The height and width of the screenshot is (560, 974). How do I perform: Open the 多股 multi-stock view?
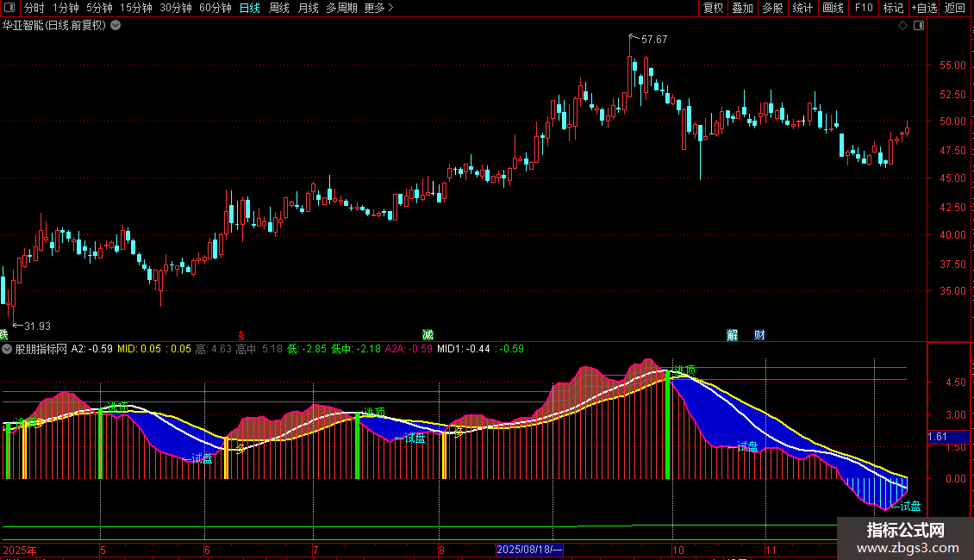[772, 8]
